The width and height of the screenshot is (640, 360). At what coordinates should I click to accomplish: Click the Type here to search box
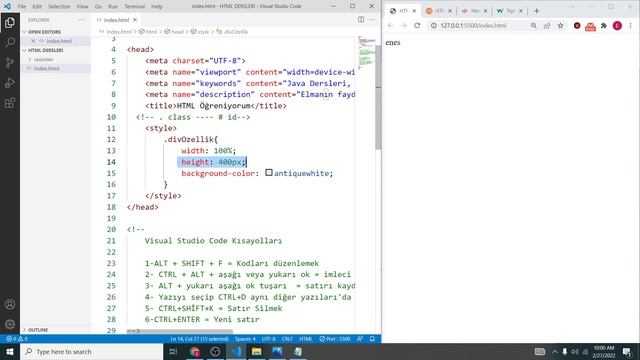tap(92, 351)
